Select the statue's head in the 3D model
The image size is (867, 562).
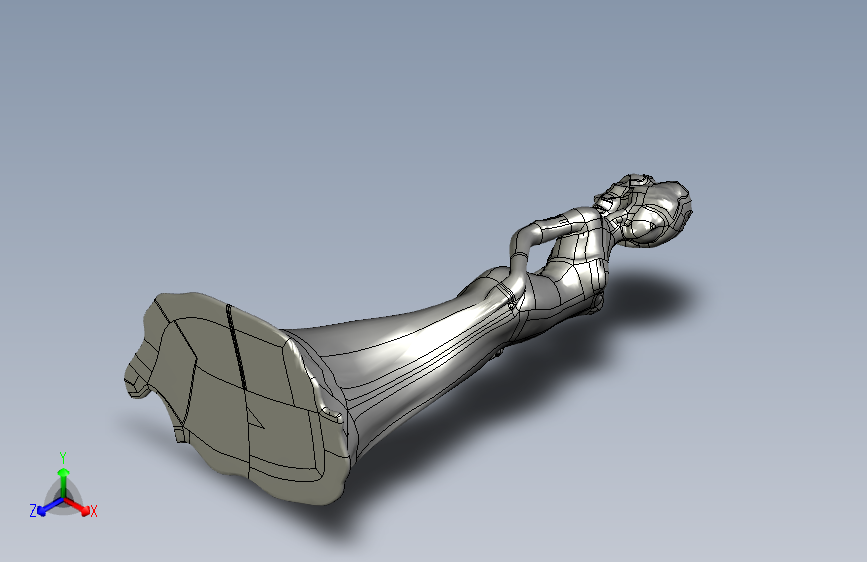(x=644, y=209)
